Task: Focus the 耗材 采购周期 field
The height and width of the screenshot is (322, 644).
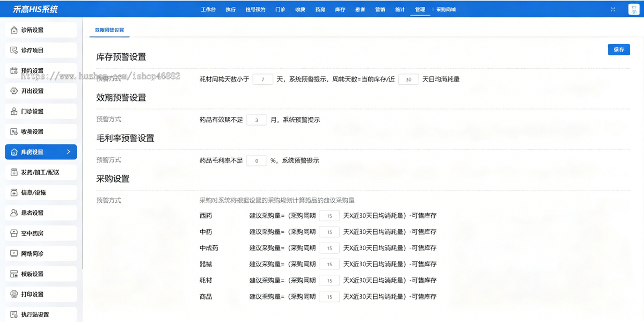Action: pos(329,280)
